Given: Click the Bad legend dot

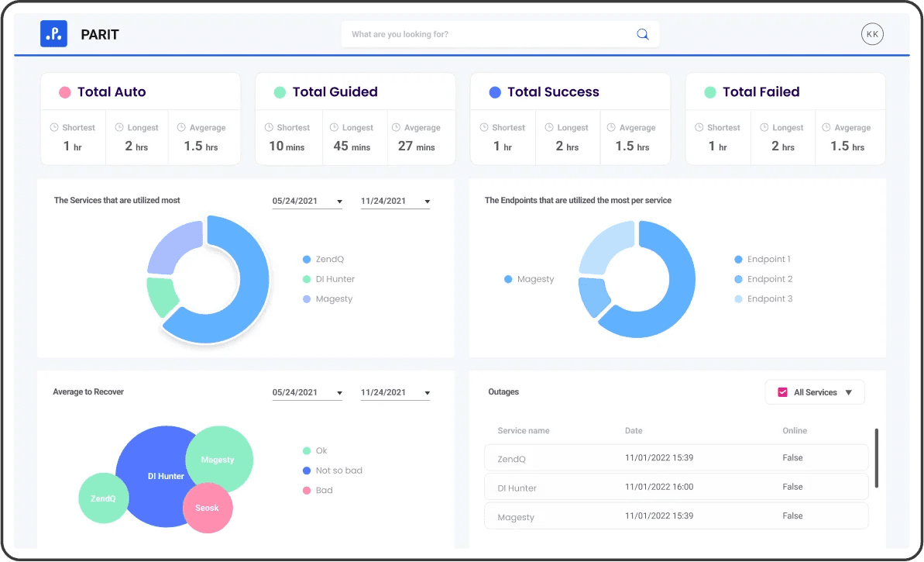Looking at the screenshot, I should coord(307,490).
